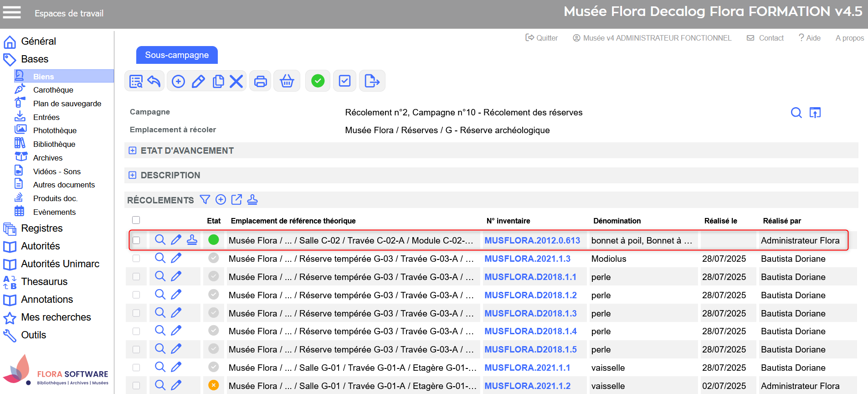This screenshot has width=868, height=394.
Task: Open the hamburger menu at top left
Action: pyautogui.click(x=12, y=12)
